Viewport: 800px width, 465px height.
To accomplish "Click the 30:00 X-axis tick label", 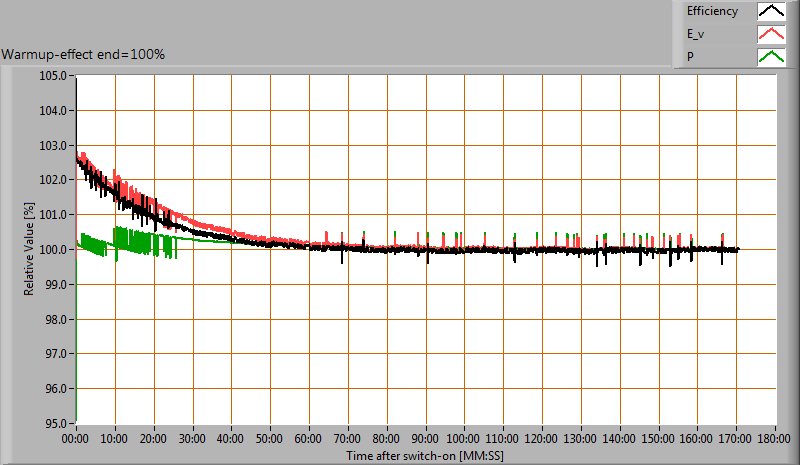I will (193, 438).
